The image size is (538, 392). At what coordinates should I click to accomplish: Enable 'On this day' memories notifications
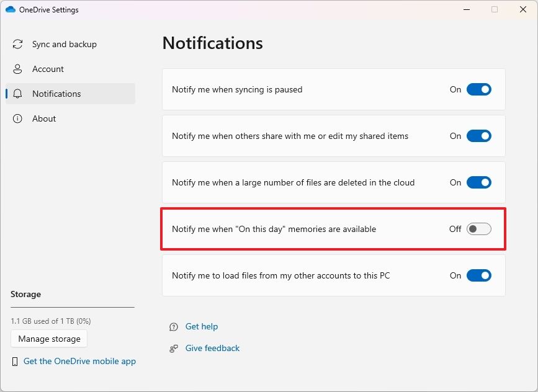(478, 229)
